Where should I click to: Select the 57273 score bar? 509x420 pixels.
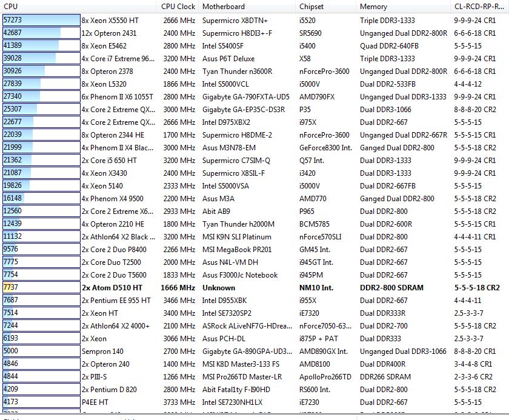[x=41, y=20]
